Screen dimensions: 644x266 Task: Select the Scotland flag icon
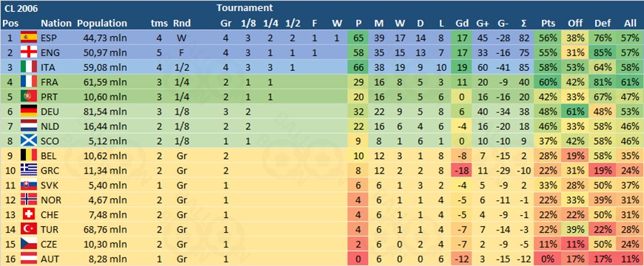(29, 141)
